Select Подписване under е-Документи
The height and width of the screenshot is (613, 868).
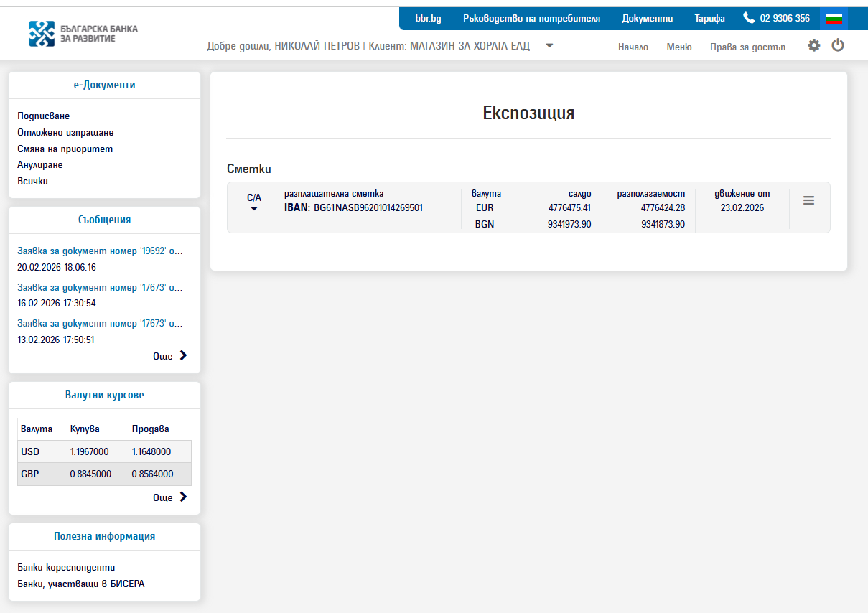(x=44, y=116)
